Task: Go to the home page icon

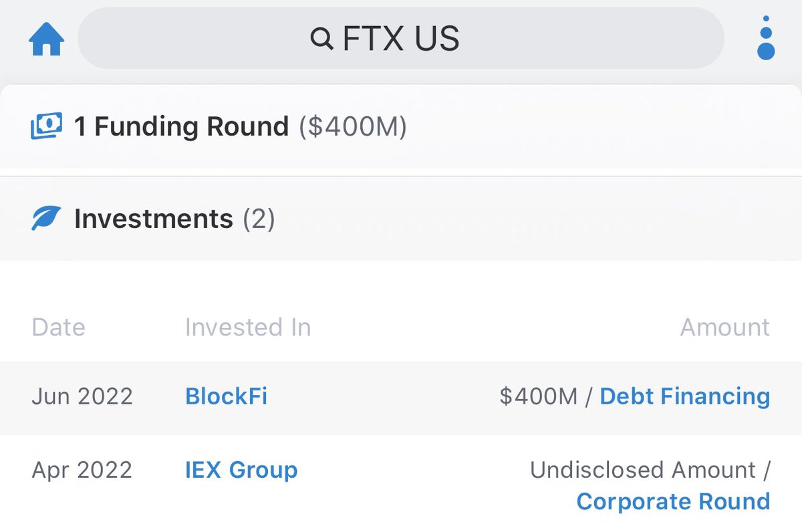Action: [x=46, y=40]
